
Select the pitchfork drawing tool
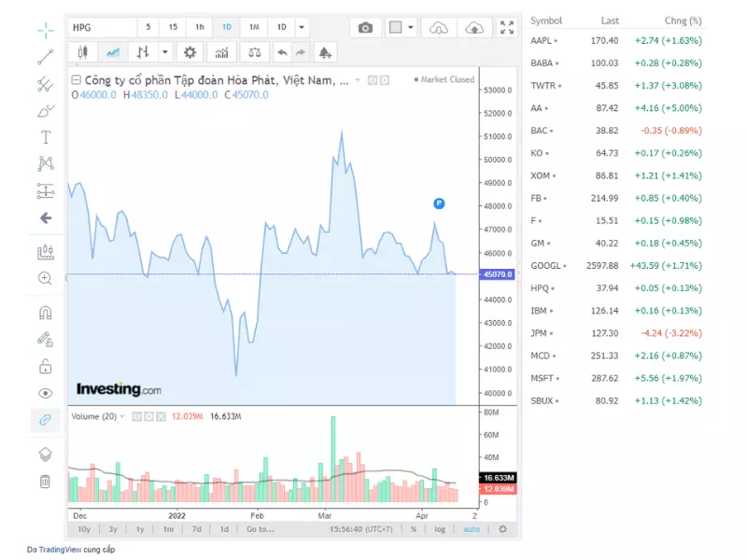click(x=46, y=84)
